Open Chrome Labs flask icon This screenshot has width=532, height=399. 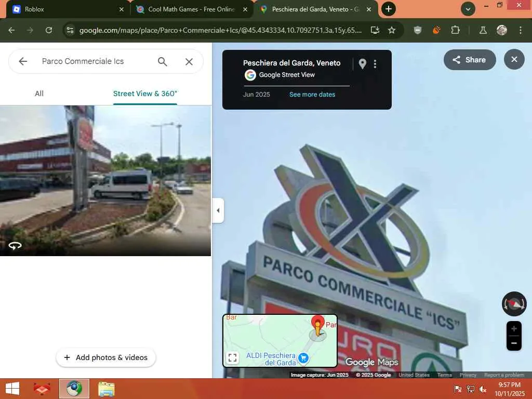tap(483, 30)
